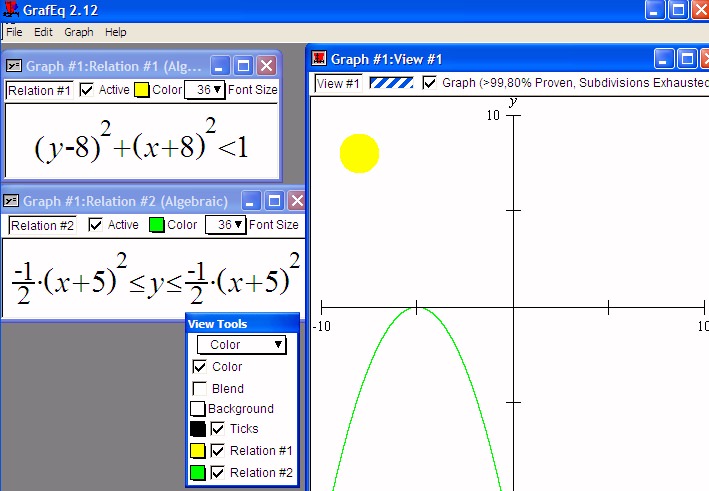Toggle Relation #1 visibility in View Tools
This screenshot has width=709, height=491.
point(217,450)
